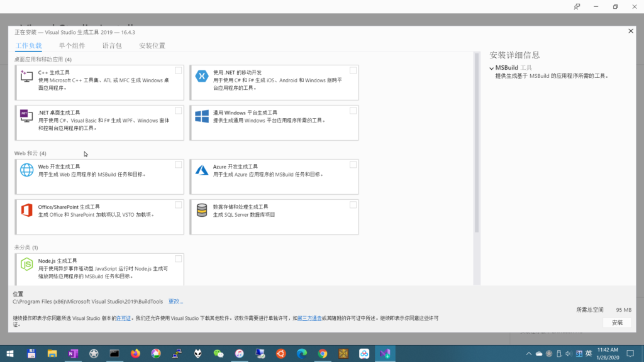The image size is (644, 362).
Task: Click the Universal Windows Platform build tools icon
Action: point(202,116)
